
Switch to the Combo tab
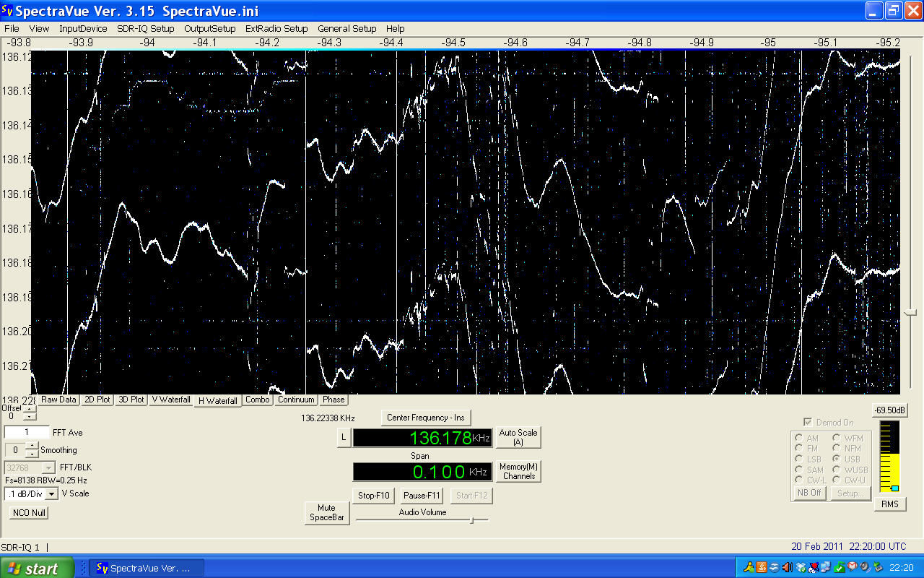point(258,400)
